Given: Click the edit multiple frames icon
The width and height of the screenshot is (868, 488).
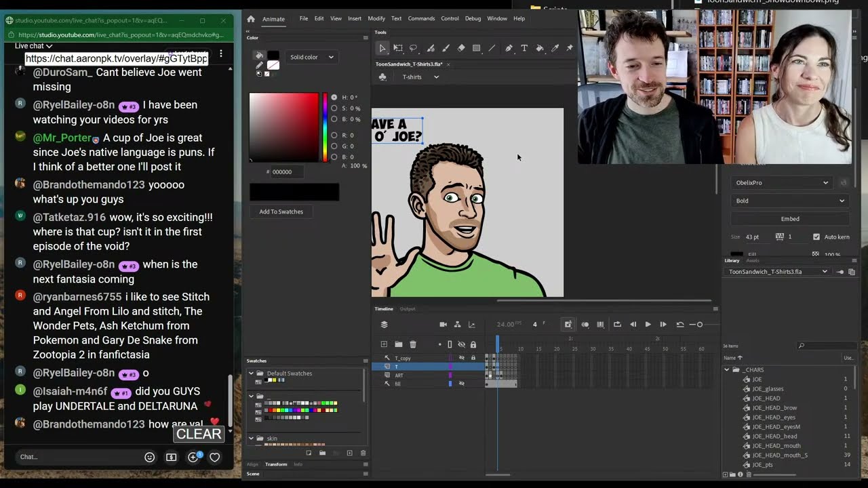Looking at the screenshot, I should [x=600, y=325].
